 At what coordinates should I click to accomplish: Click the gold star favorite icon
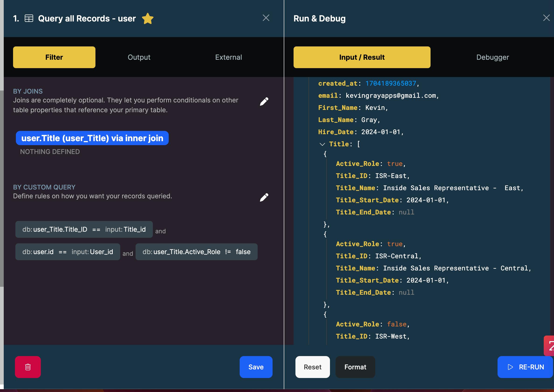[147, 19]
